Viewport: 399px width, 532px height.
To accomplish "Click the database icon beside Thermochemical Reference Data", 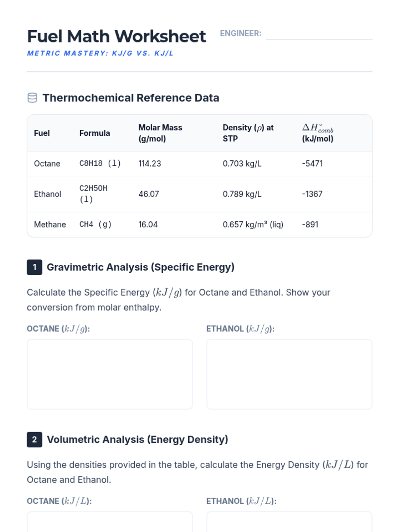I will coord(32,98).
